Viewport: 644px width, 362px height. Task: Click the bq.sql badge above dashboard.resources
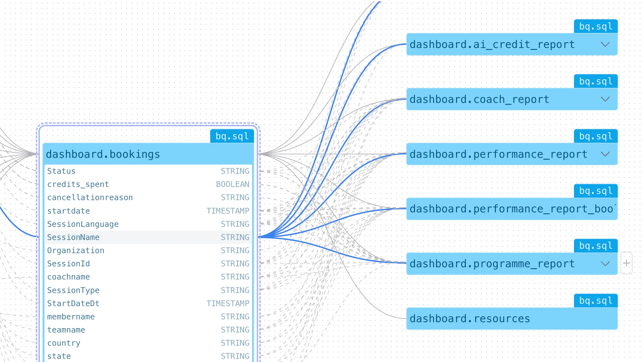595,301
